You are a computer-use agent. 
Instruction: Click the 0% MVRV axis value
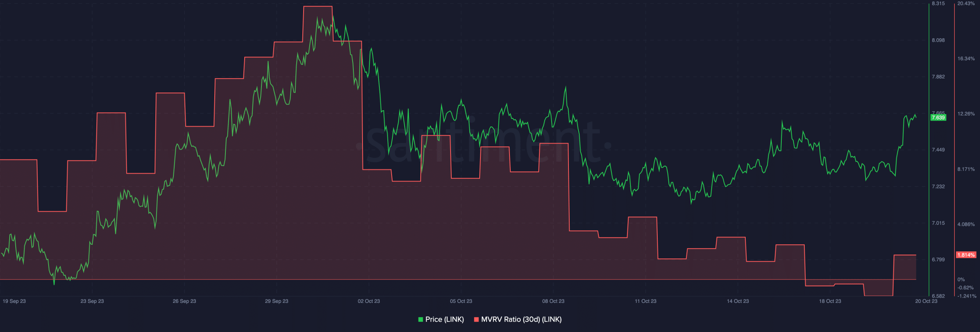961,280
